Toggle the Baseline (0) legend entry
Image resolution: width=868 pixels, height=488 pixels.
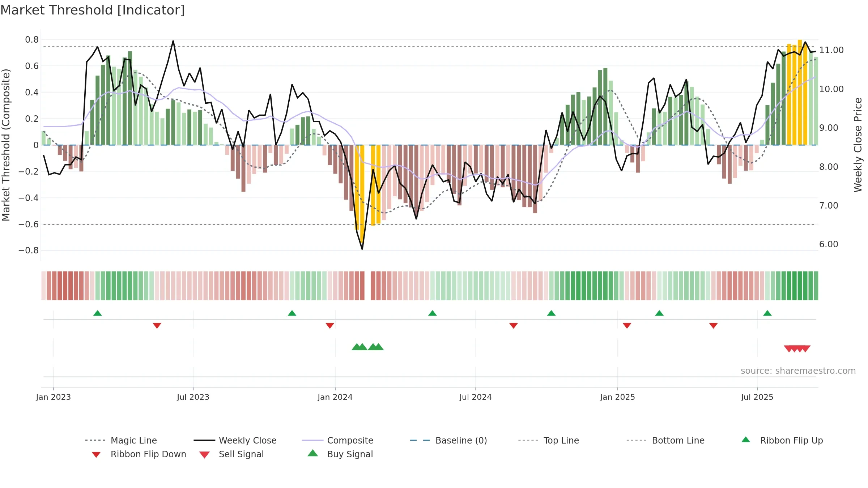point(448,440)
